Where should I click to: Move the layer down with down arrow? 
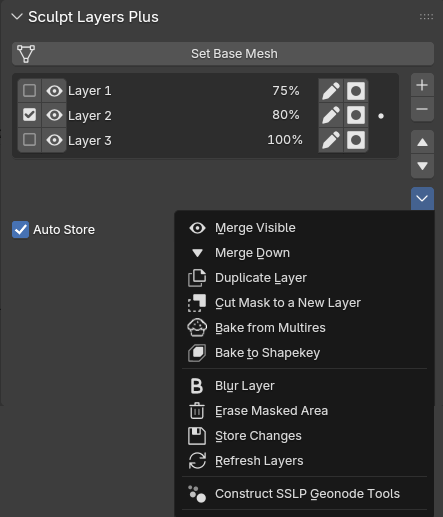pos(422,166)
